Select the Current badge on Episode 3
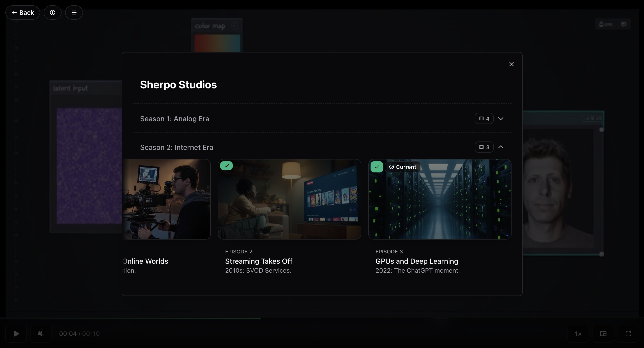 point(403,167)
